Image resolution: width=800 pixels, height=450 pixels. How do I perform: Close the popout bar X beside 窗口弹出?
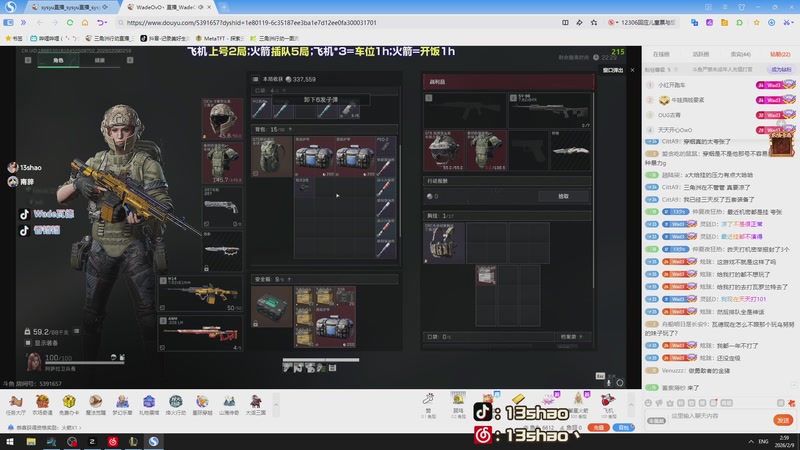point(633,70)
